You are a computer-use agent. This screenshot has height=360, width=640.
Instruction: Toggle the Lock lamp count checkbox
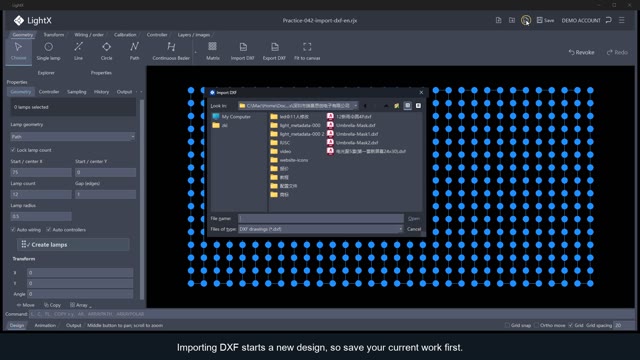(x=13, y=150)
